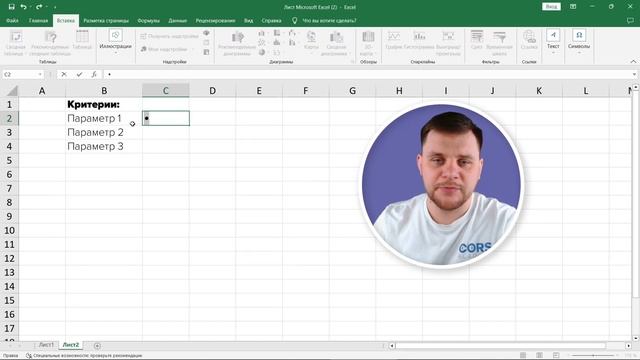Screen dimensions: 640x360
Task: Insert a scatter or bubble chart
Action: pos(278,52)
